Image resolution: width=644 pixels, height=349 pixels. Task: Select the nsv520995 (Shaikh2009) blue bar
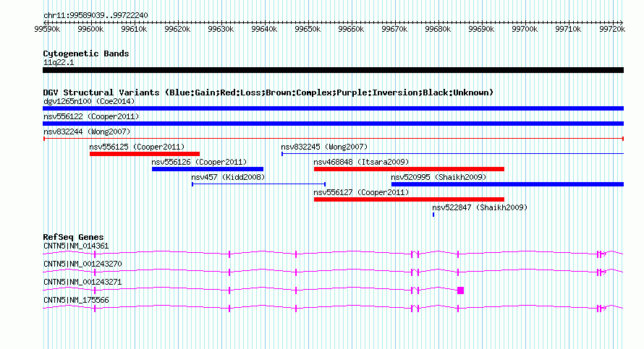point(508,184)
